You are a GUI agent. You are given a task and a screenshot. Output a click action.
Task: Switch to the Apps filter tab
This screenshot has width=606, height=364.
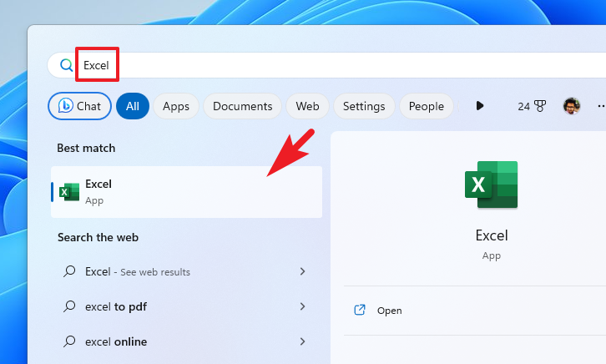(x=176, y=106)
